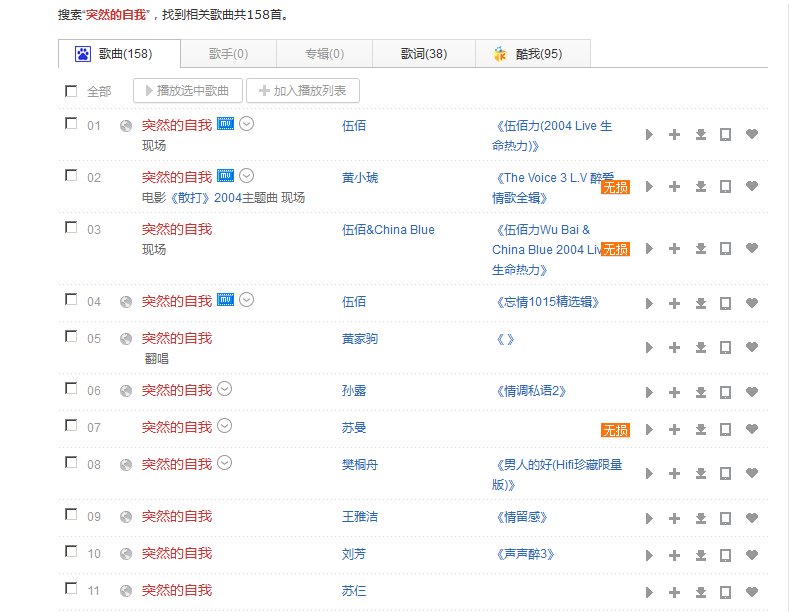Switch to the 酷我(95) tab
The width and height of the screenshot is (795, 612).
click(x=533, y=54)
